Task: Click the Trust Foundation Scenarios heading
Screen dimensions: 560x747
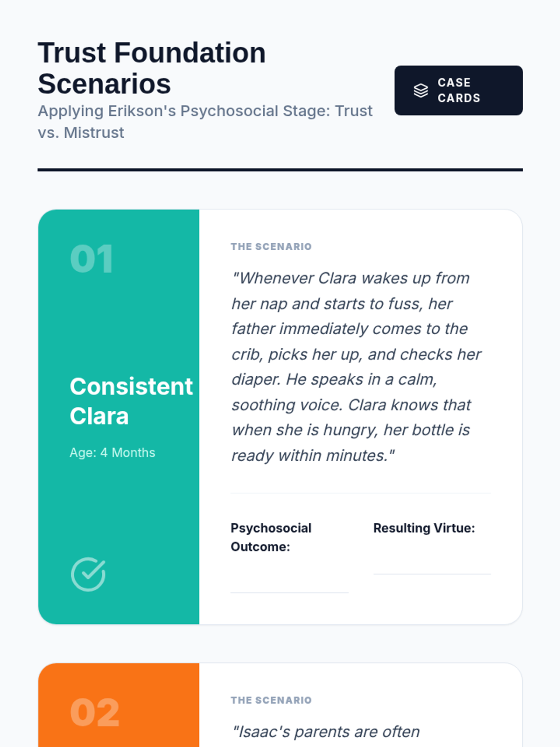Action: (152, 68)
